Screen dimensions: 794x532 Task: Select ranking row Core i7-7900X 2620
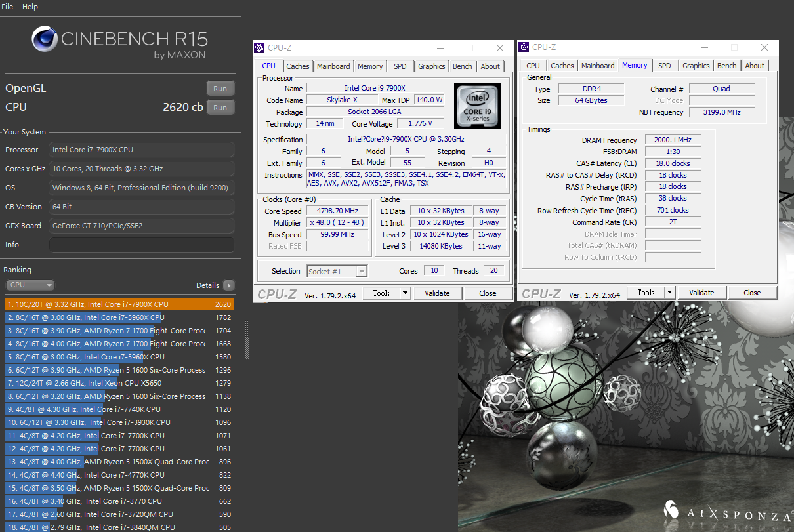click(x=120, y=304)
